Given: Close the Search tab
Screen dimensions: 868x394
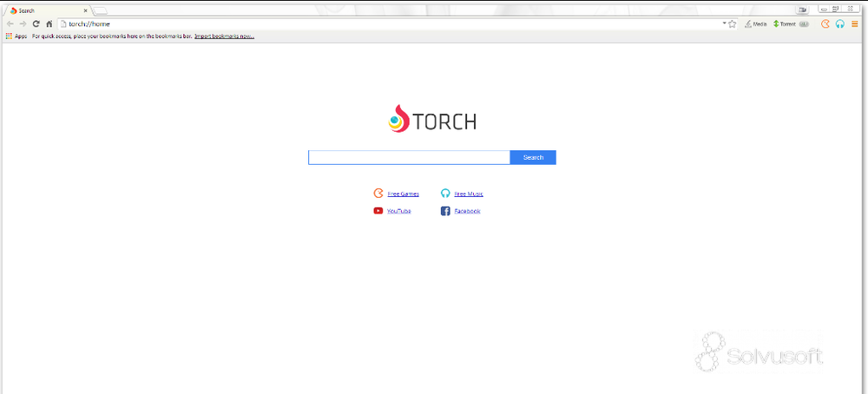Looking at the screenshot, I should pos(85,10).
